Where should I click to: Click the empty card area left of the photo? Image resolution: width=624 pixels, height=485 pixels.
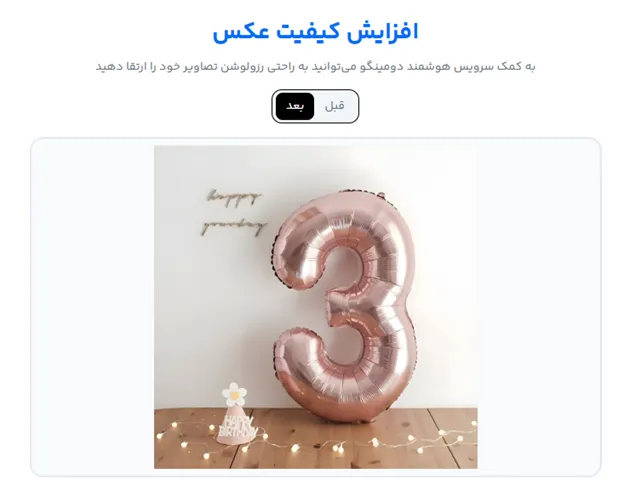coord(93,307)
